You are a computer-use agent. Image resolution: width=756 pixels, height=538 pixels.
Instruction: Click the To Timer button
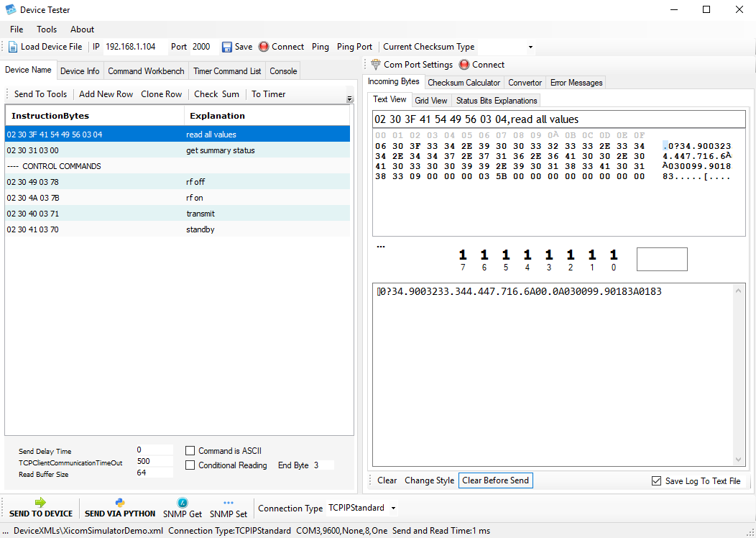coord(269,94)
